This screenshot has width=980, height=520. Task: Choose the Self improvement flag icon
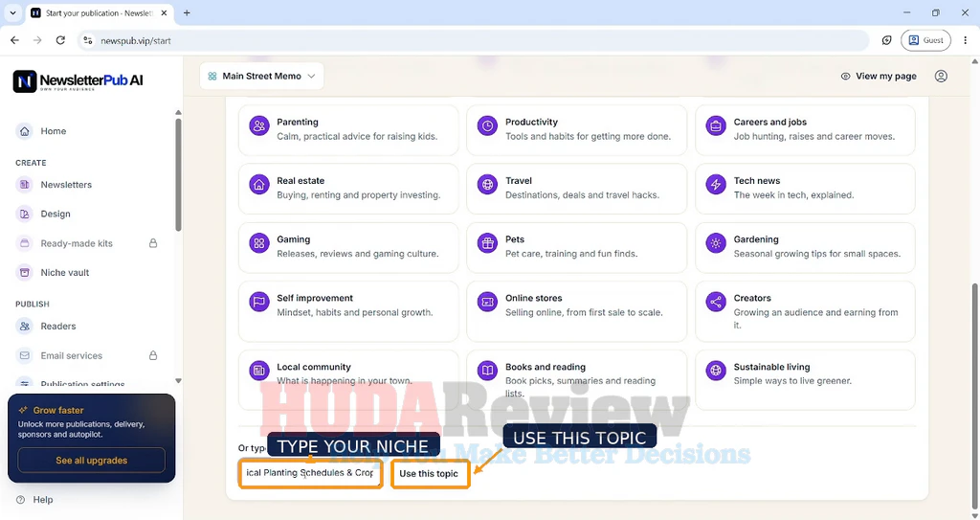pos(258,302)
